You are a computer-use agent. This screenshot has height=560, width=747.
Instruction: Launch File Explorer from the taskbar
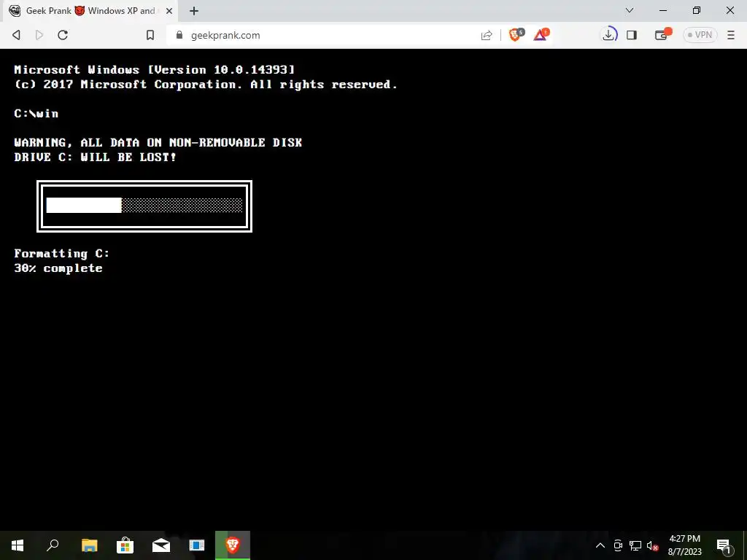89,545
